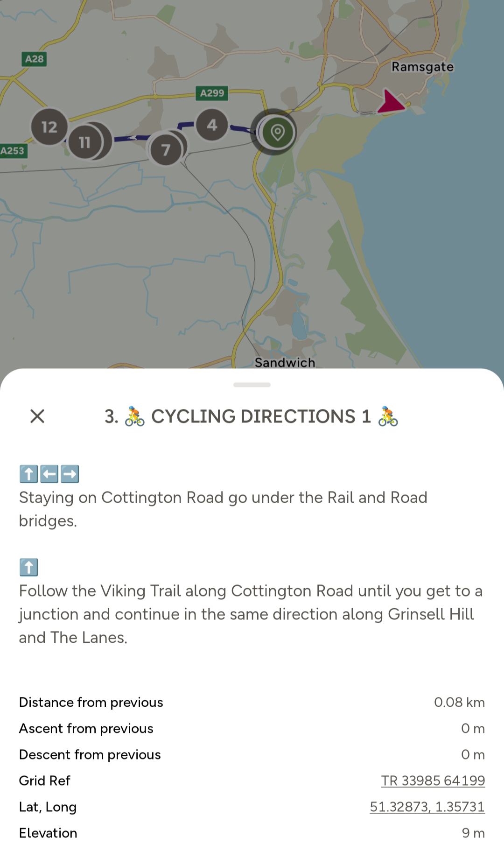The image size is (504, 865).
Task: Tap the A253 road badge
Action: click(13, 151)
